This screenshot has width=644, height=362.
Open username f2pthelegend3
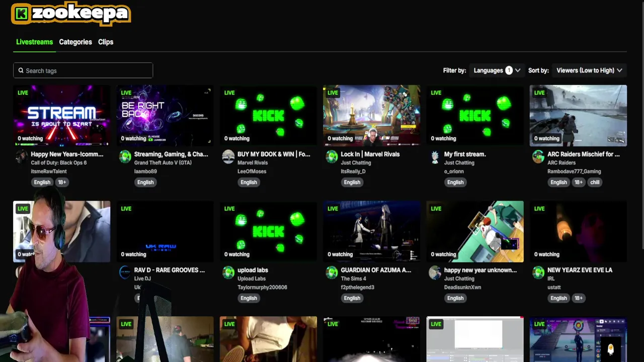(x=358, y=287)
